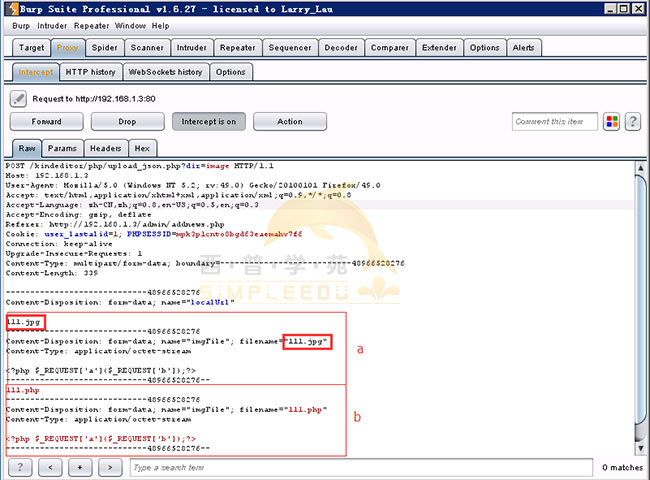This screenshot has height=480, width=650.
Task: Open the Alerts tab
Action: (x=524, y=48)
